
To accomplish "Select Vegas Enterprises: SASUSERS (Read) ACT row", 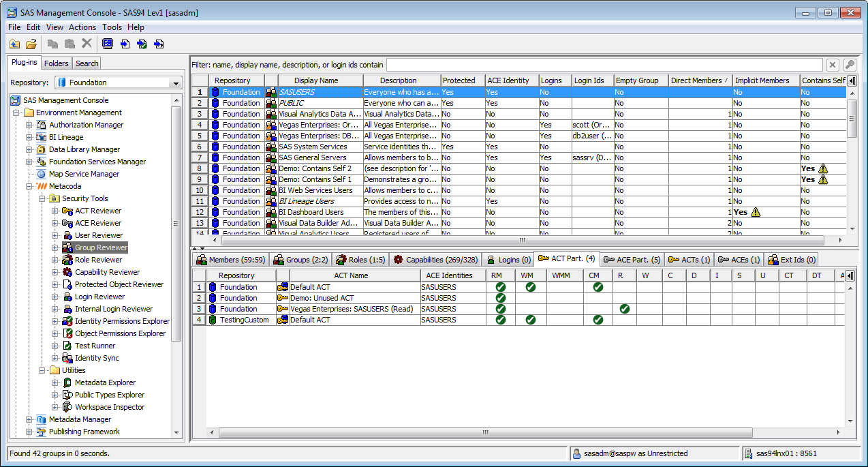I will [x=518, y=309].
